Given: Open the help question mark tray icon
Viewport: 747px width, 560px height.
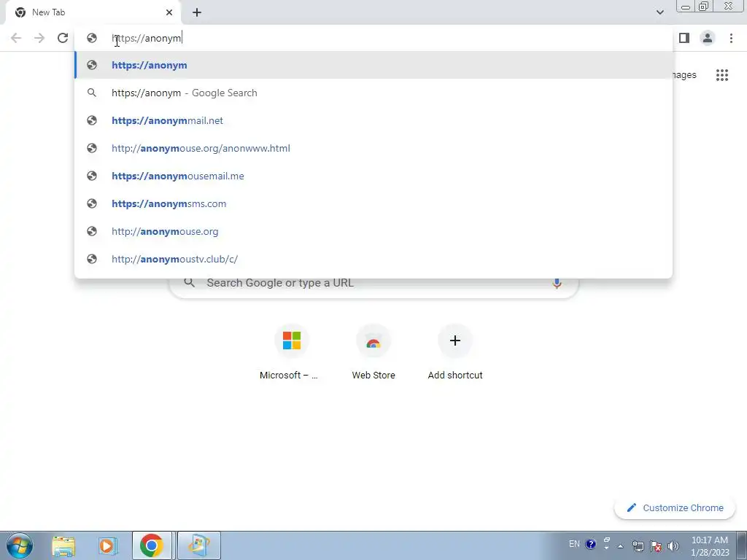Looking at the screenshot, I should 590,544.
